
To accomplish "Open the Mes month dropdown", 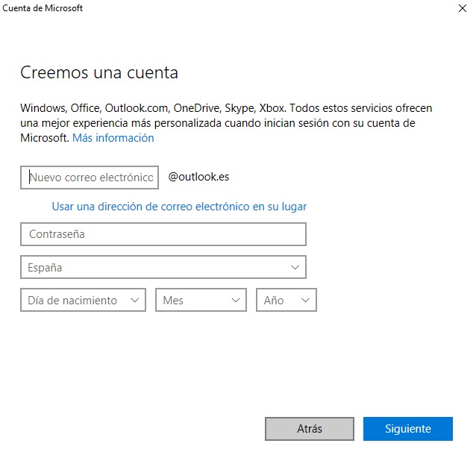I will point(201,301).
